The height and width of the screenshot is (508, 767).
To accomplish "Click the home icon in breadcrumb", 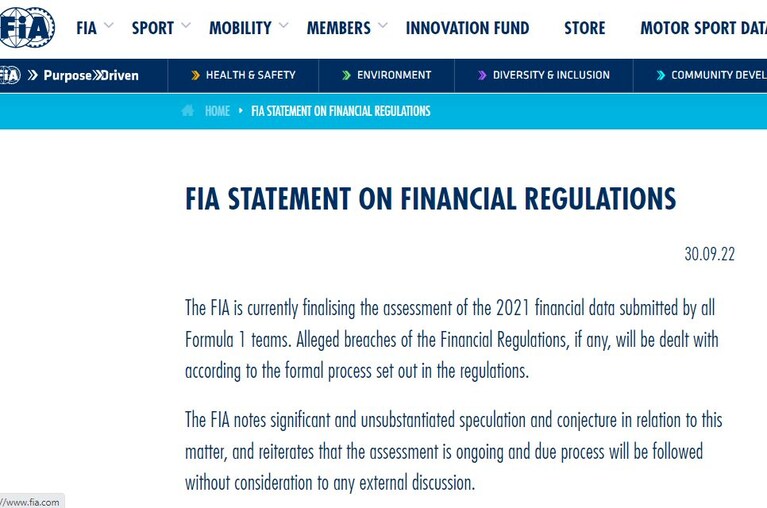I will click(188, 110).
